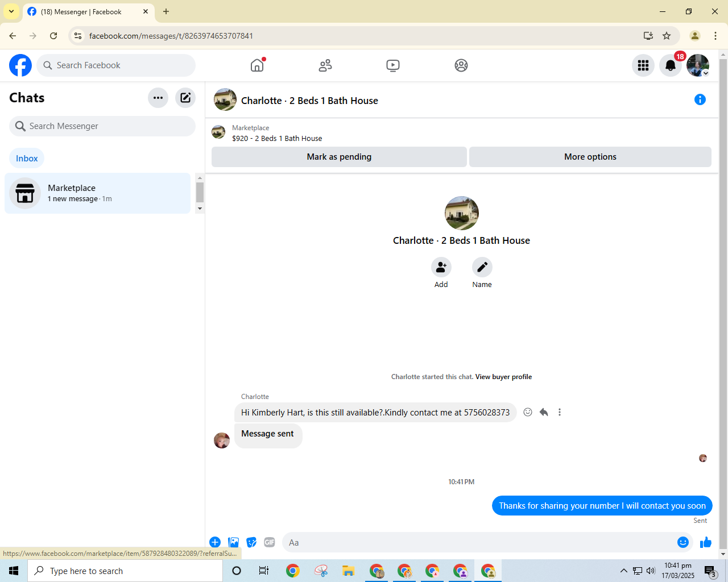Open a new browser tab
This screenshot has height=582, width=728.
click(x=166, y=11)
